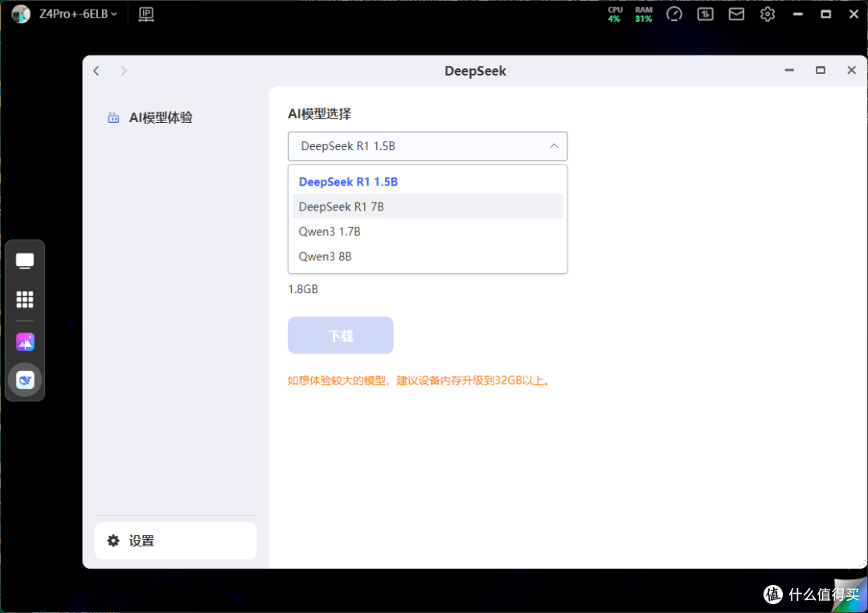The height and width of the screenshot is (613, 868).
Task: Click the orange 32GB memory upgrade notice
Action: [x=419, y=381]
